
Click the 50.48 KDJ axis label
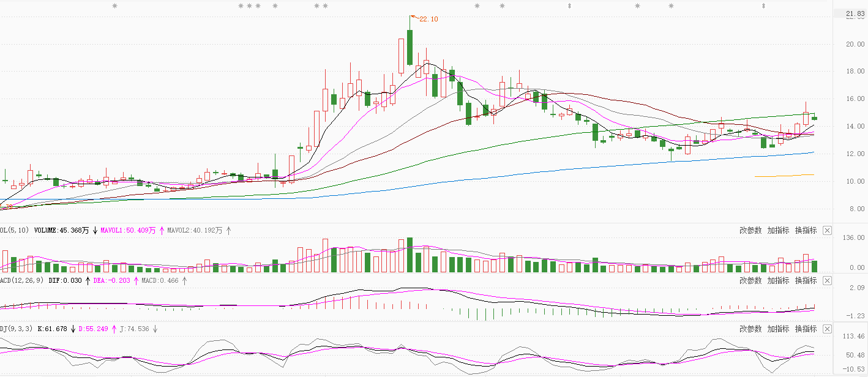point(855,355)
